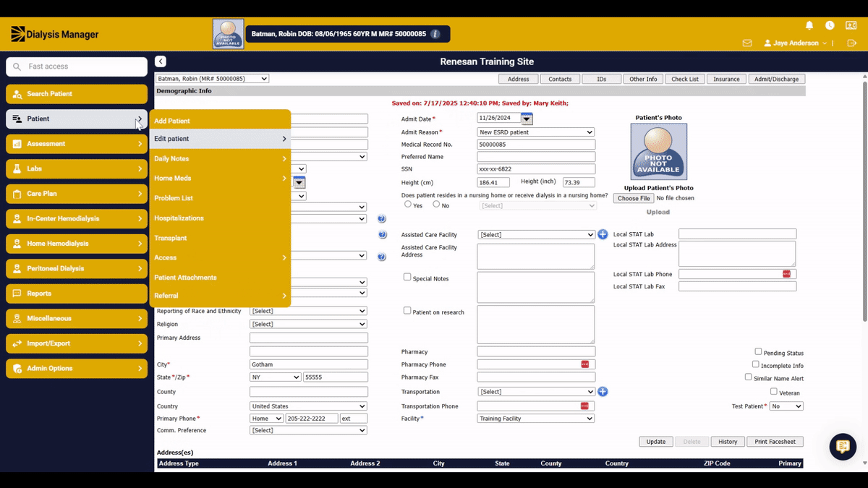Open the Test Patient dropdown
868x488 pixels.
tap(786, 406)
